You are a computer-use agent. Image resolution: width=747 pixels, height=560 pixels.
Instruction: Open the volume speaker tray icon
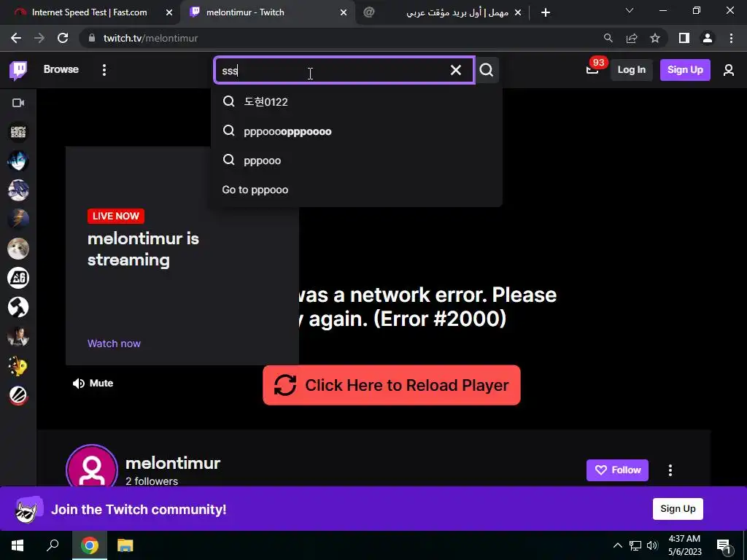[652, 545]
